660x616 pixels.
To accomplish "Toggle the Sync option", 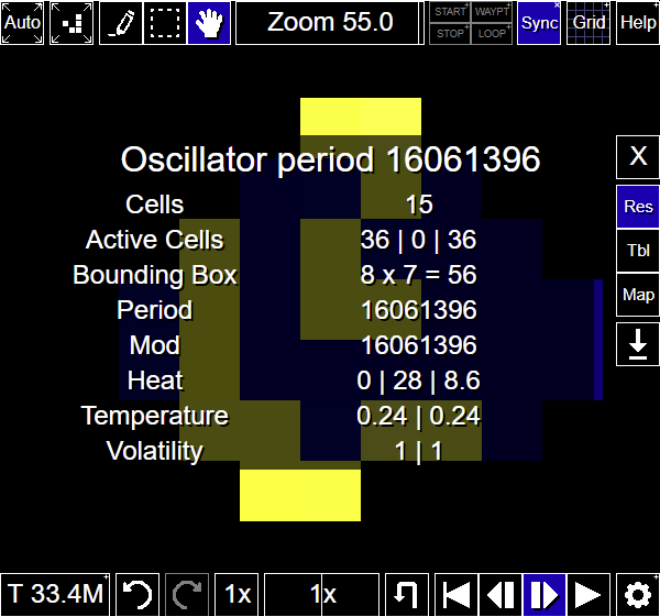I will 539,23.
